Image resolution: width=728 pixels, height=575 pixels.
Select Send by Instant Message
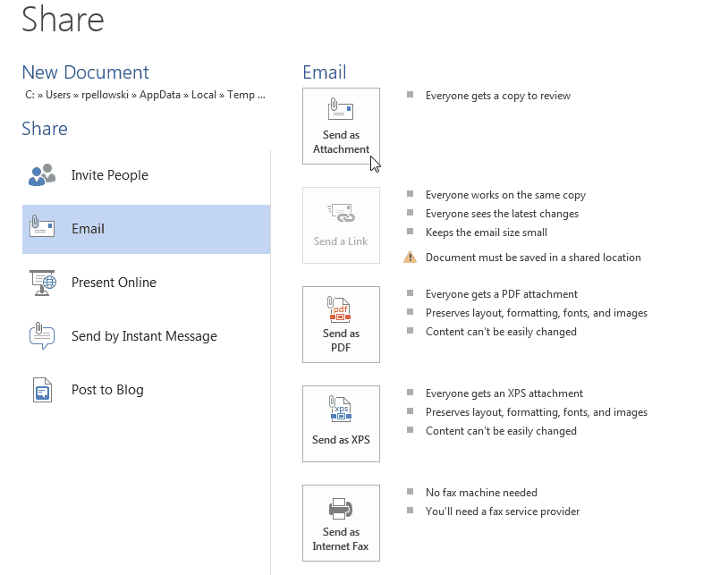(x=146, y=336)
